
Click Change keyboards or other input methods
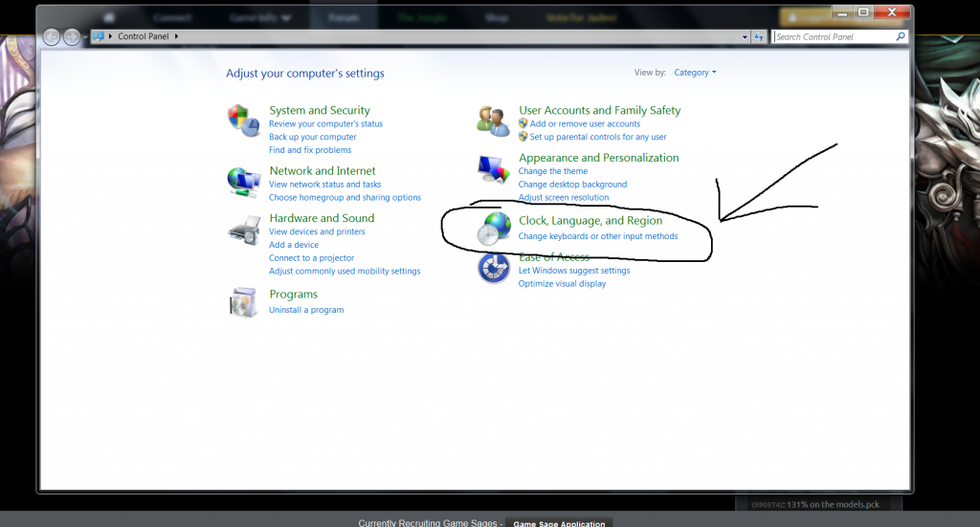598,236
